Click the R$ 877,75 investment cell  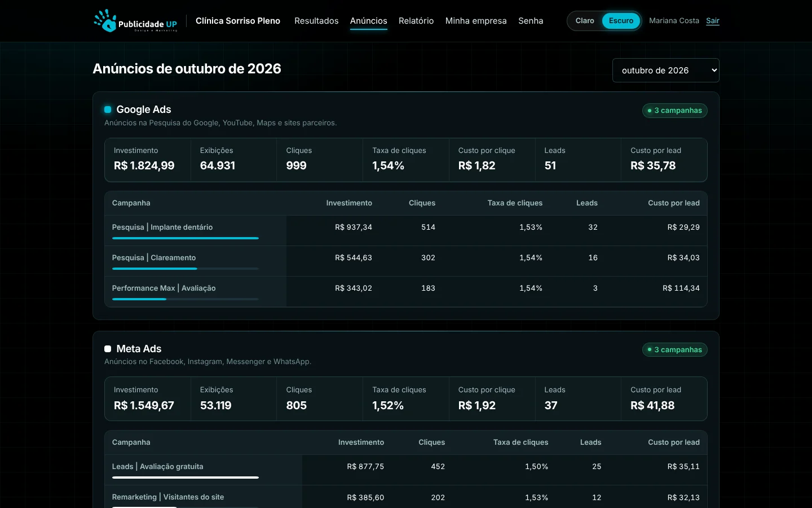(x=365, y=467)
